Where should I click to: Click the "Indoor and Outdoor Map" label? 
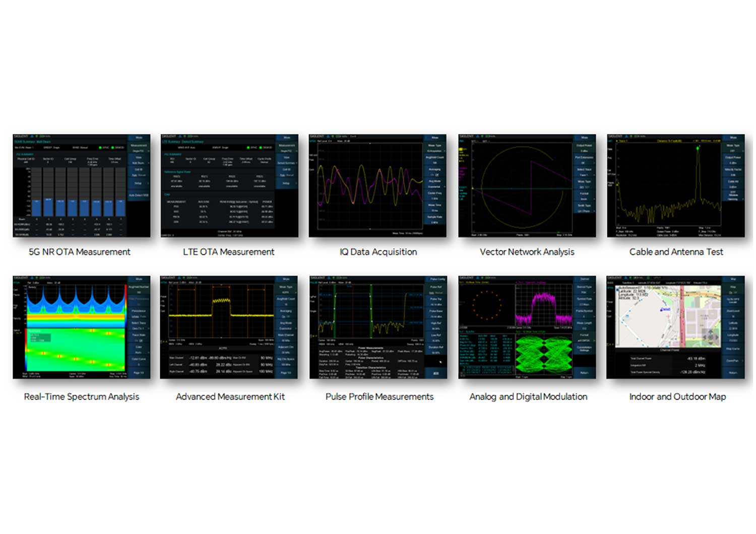(x=677, y=397)
